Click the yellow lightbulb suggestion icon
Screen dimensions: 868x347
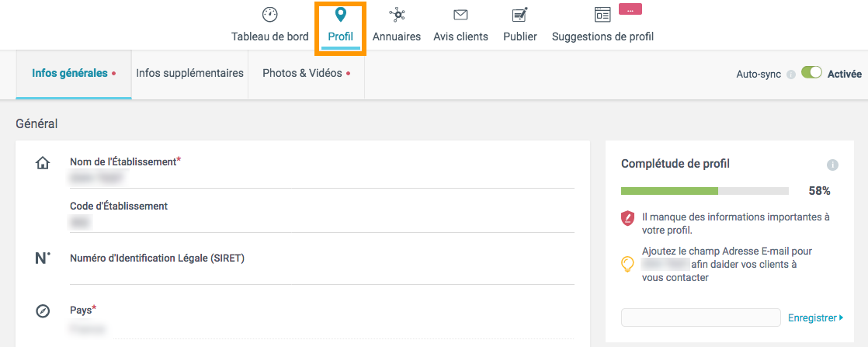(x=628, y=264)
